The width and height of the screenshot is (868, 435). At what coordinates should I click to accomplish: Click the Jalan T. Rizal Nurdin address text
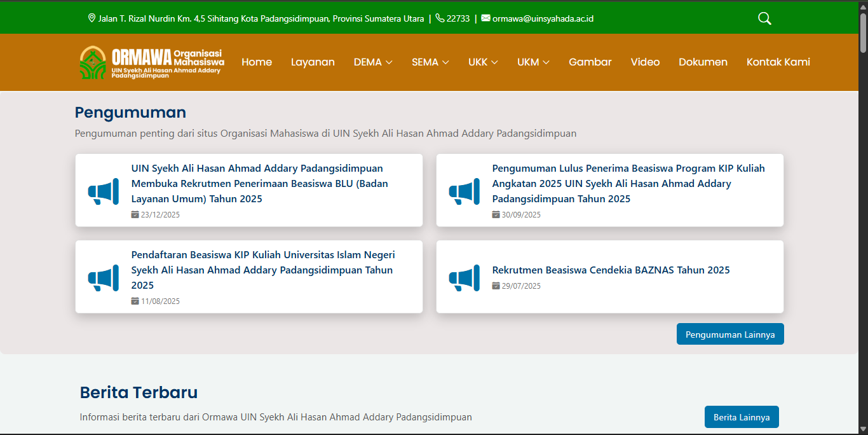(x=261, y=18)
